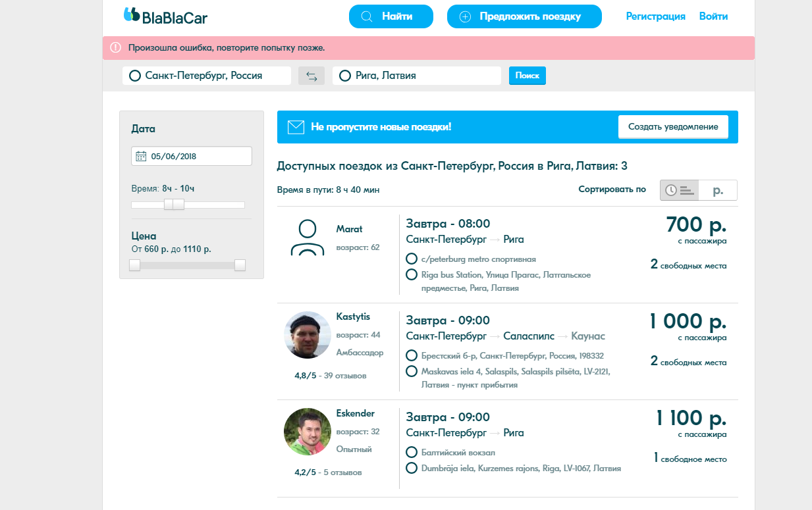Open the Войти link
This screenshot has width=812, height=510.
(714, 16)
